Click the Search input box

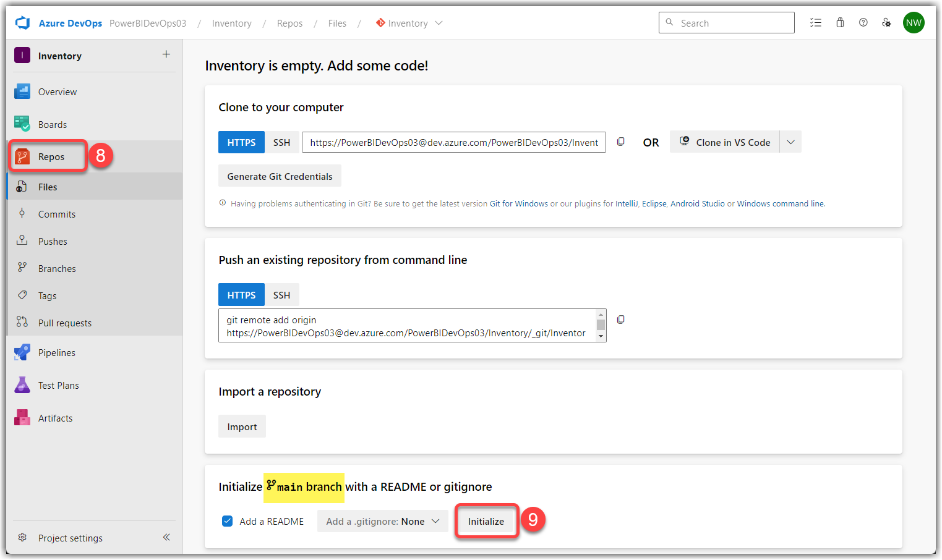[x=727, y=23]
